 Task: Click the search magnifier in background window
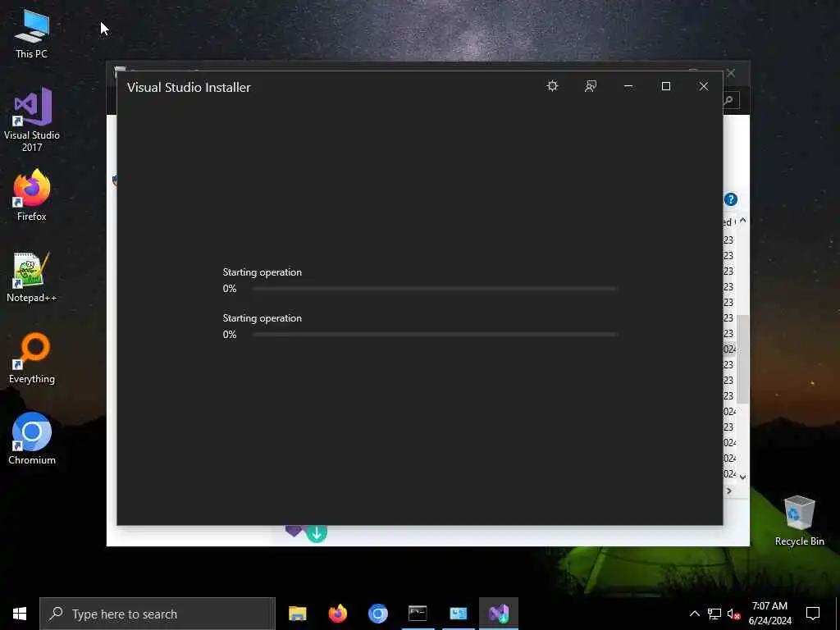click(728, 100)
